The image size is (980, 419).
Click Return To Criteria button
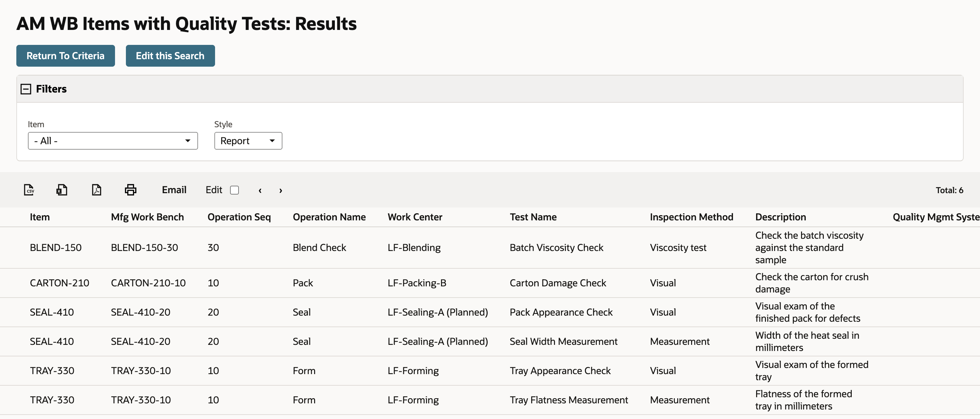pyautogui.click(x=65, y=56)
